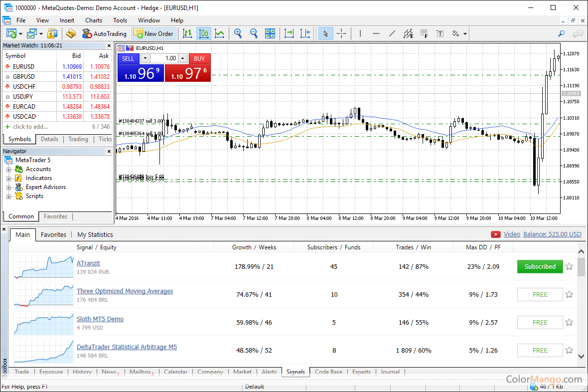Draw a horizontal line tool
The height and width of the screenshot is (392, 588).
tap(376, 34)
